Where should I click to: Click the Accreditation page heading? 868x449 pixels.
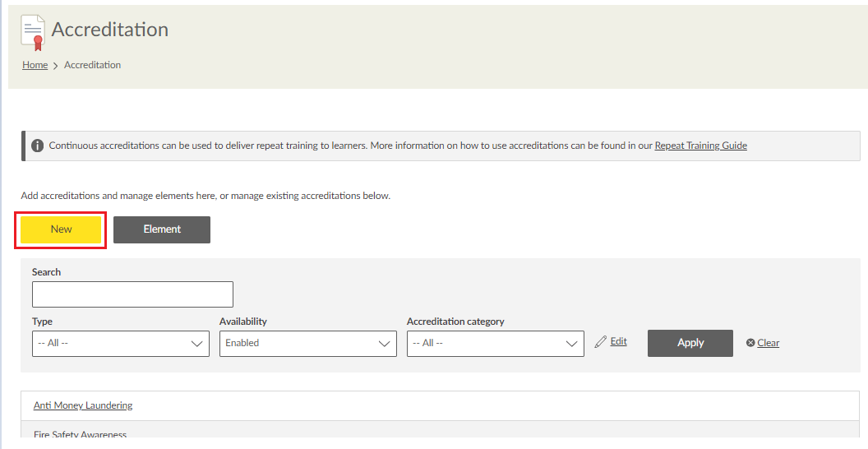(110, 30)
